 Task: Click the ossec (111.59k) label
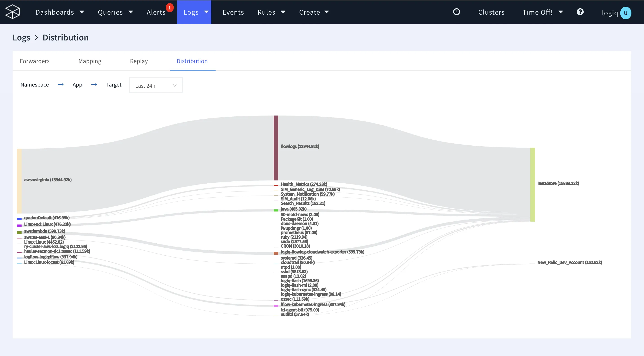coord(295,299)
